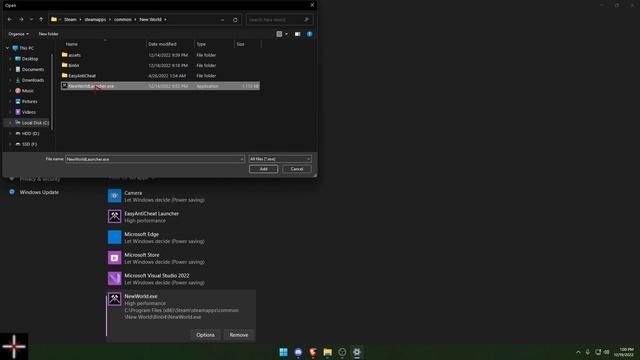Click the taskbar clock and date

point(624,352)
